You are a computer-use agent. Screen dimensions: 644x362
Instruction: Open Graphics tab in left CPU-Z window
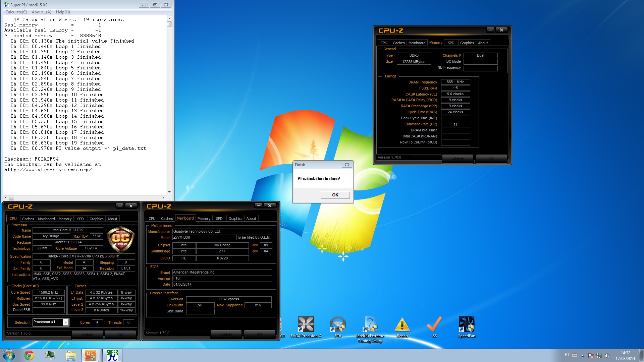[96, 219]
